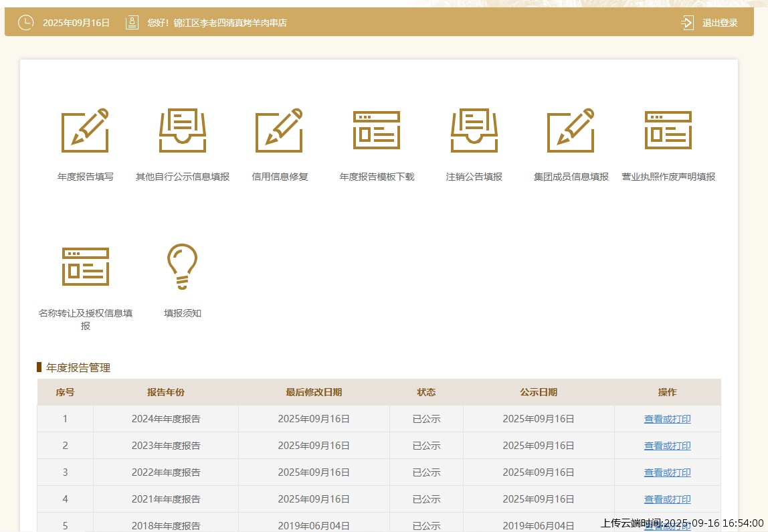The width and height of the screenshot is (768, 532).
Task: Click 退出登录 text in header
Action: [720, 23]
